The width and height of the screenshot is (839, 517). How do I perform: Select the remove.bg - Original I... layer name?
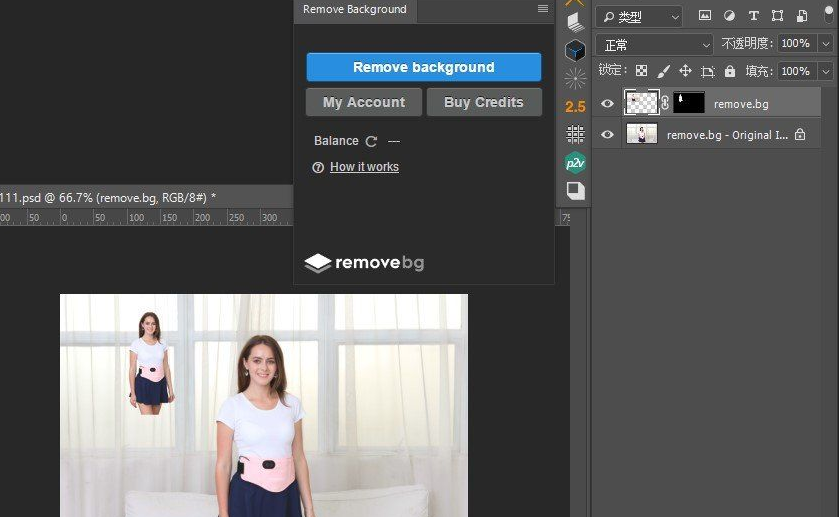727,135
